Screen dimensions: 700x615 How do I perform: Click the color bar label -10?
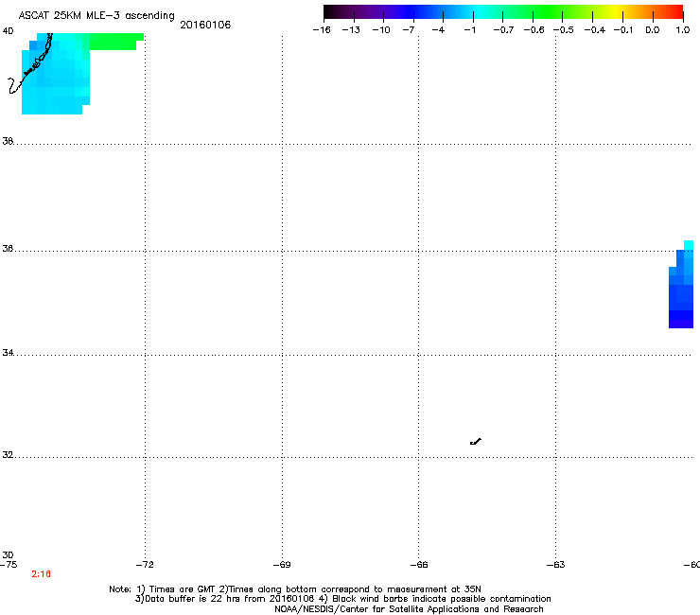(381, 30)
